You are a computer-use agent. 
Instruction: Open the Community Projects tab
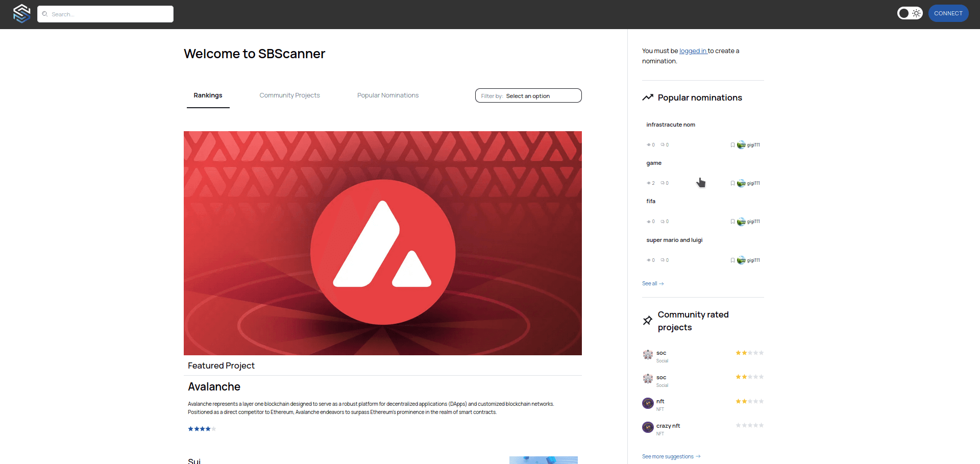point(289,95)
